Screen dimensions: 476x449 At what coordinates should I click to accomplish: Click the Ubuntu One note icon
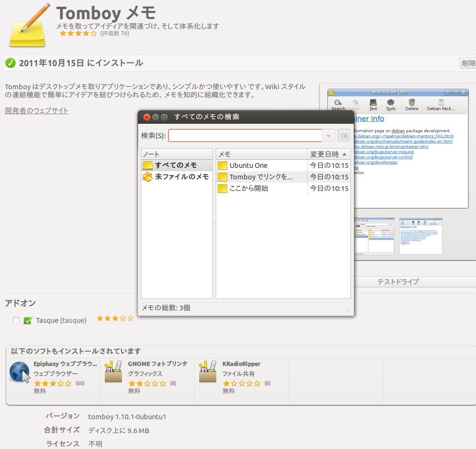222,165
